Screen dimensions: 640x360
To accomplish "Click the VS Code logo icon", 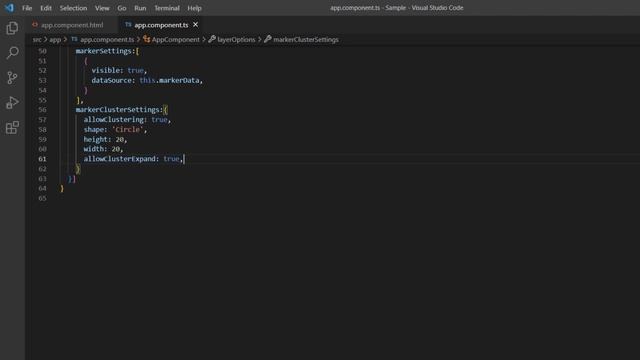I will pos(9,8).
